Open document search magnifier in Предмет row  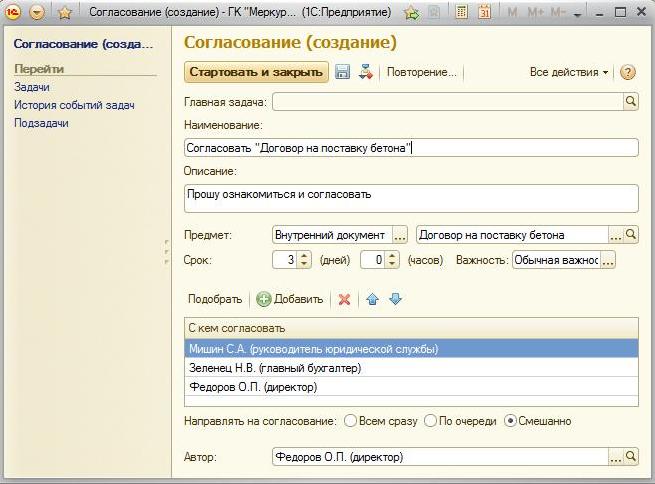pyautogui.click(x=631, y=235)
